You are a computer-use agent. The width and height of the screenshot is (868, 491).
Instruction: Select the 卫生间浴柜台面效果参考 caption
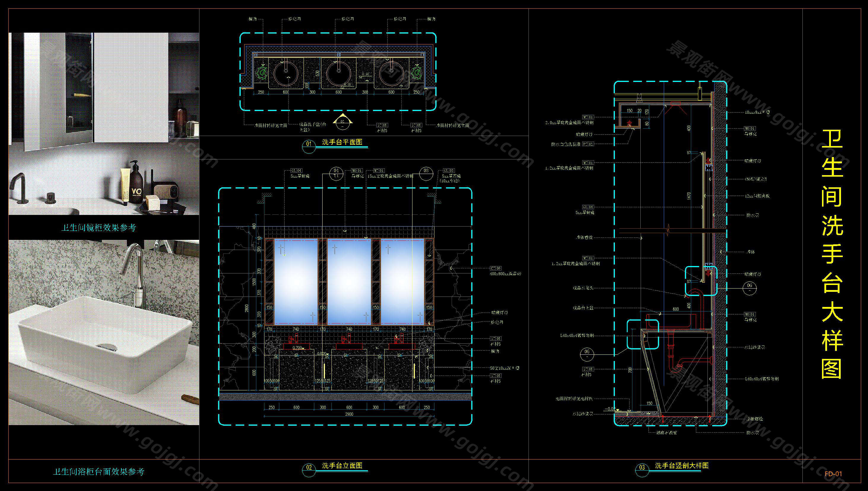click(99, 471)
